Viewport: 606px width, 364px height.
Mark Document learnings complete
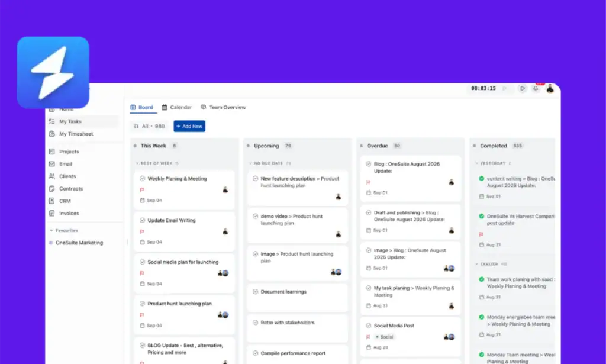coord(256,292)
